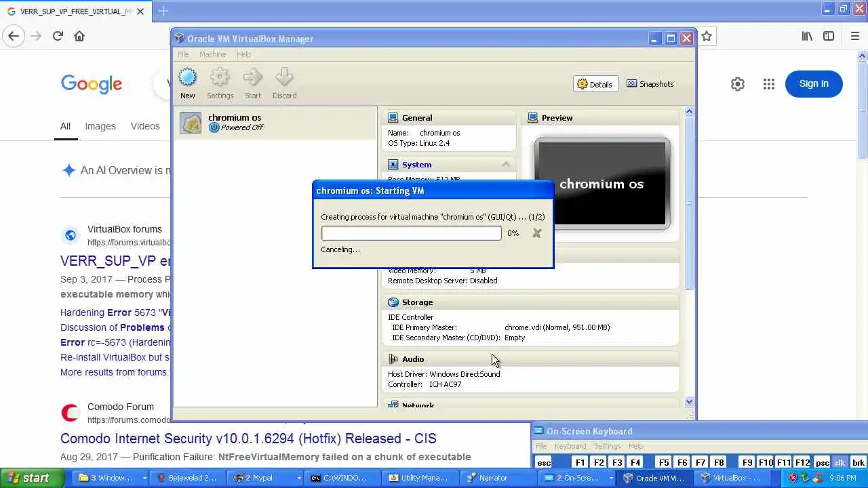
Task: Expand the 2 On-Screen taskbar group arrow
Action: point(610,478)
